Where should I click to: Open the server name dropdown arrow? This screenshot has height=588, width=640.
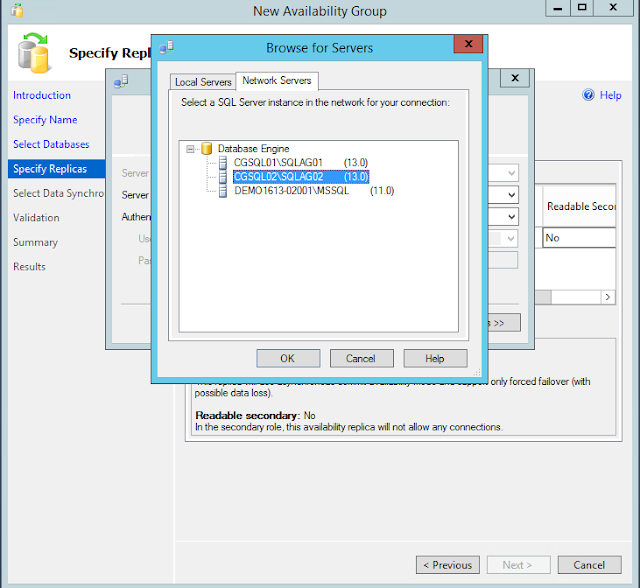(x=511, y=195)
